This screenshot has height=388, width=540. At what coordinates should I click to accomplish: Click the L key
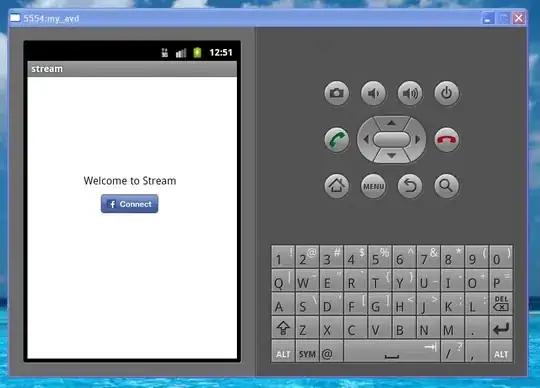click(477, 303)
